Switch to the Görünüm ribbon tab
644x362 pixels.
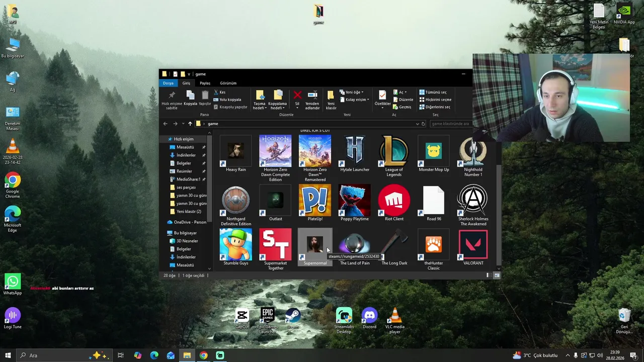(x=228, y=83)
